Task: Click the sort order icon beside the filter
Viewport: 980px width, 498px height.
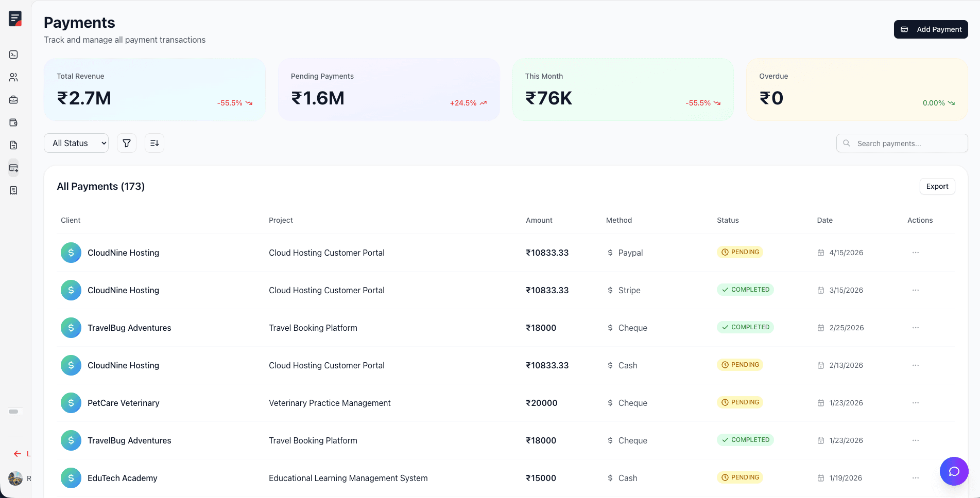Action: (x=154, y=143)
